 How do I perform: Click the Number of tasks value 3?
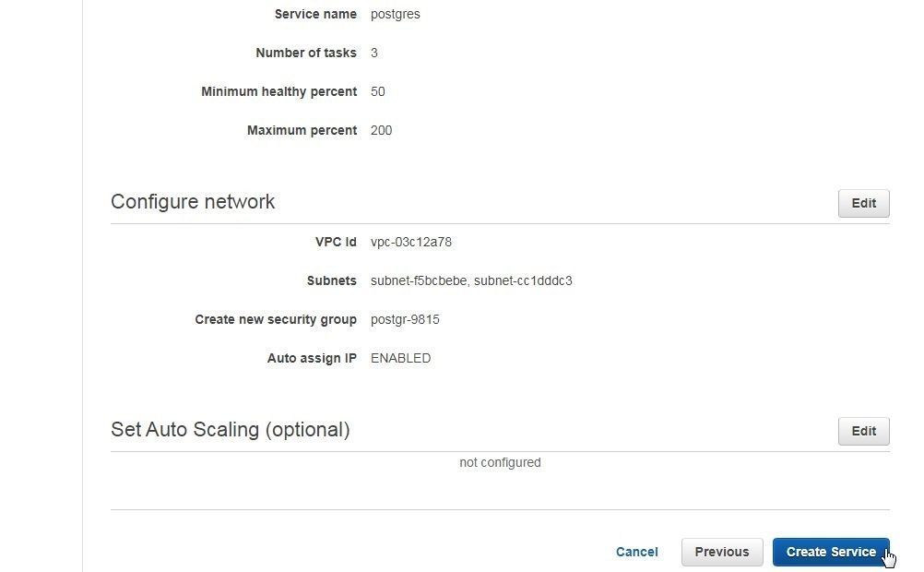pyautogui.click(x=374, y=54)
